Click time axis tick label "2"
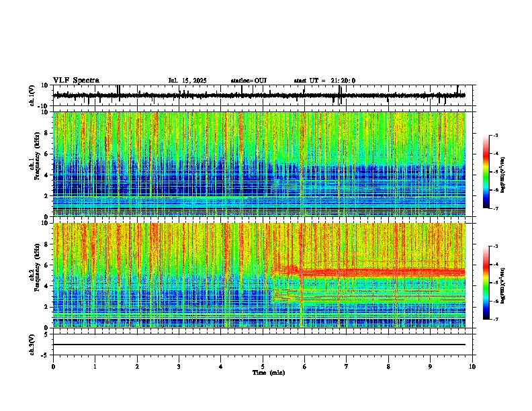This screenshot has width=532, height=411. click(x=137, y=367)
